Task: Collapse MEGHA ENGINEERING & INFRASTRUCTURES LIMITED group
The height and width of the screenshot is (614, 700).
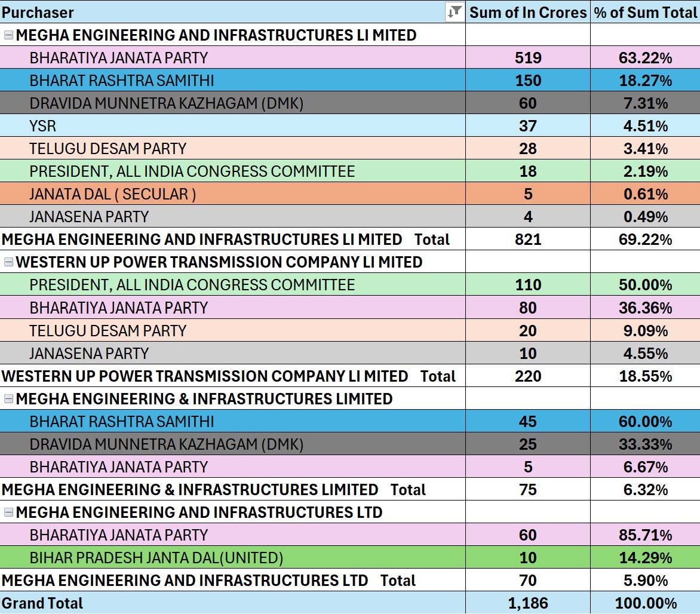Action: coord(8,399)
